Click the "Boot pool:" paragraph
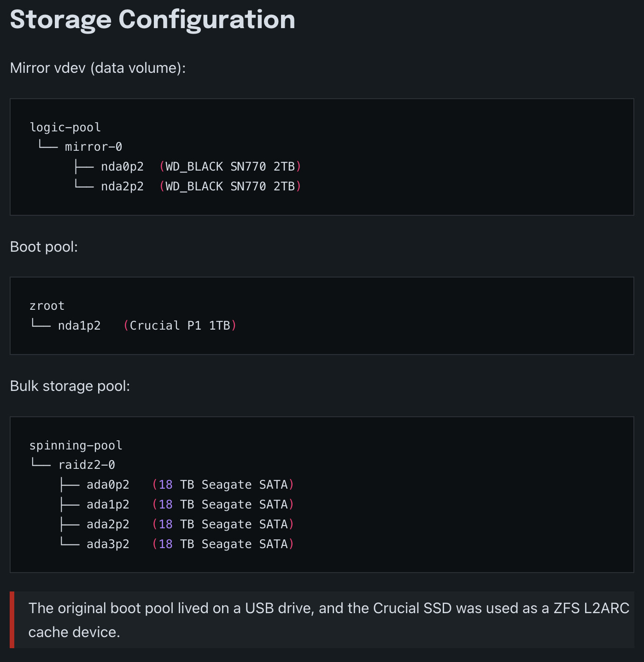 tap(44, 247)
